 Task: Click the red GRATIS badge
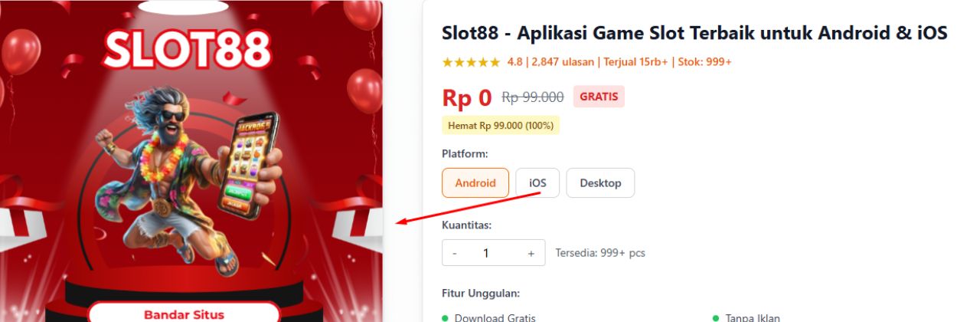tap(599, 97)
